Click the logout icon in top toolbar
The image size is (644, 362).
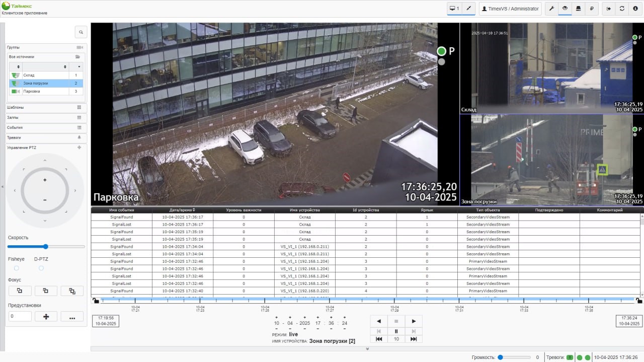coord(609,9)
